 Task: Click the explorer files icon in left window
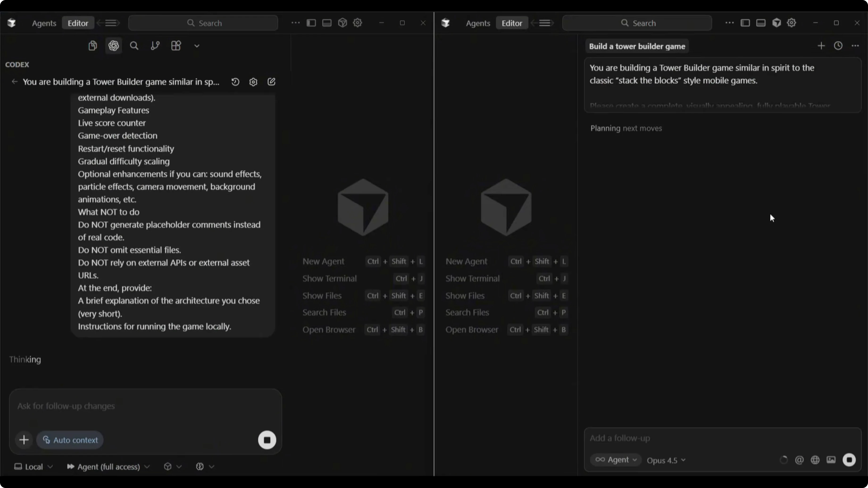pyautogui.click(x=92, y=45)
